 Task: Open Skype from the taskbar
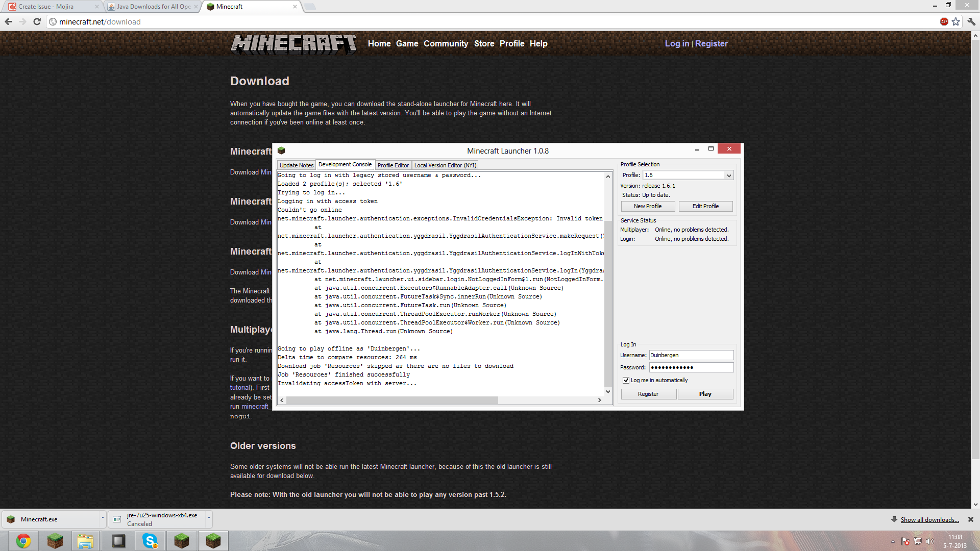coord(150,541)
